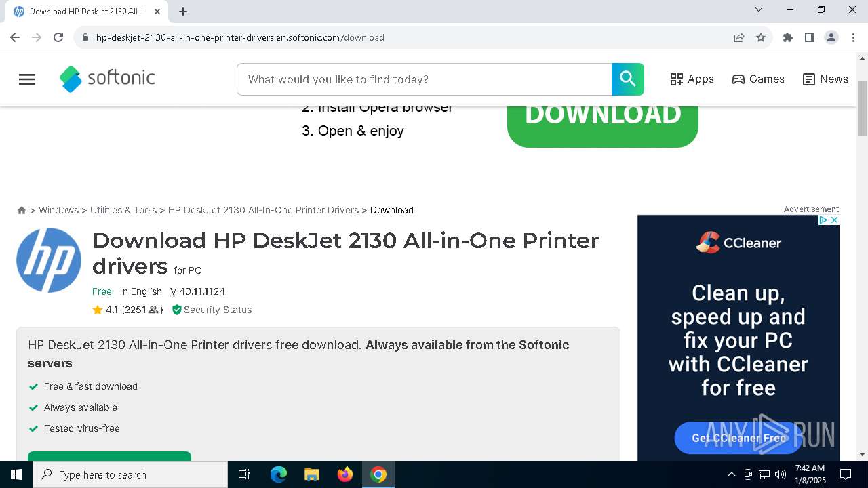
Task: Open File Explorer from taskbar
Action: 311,474
